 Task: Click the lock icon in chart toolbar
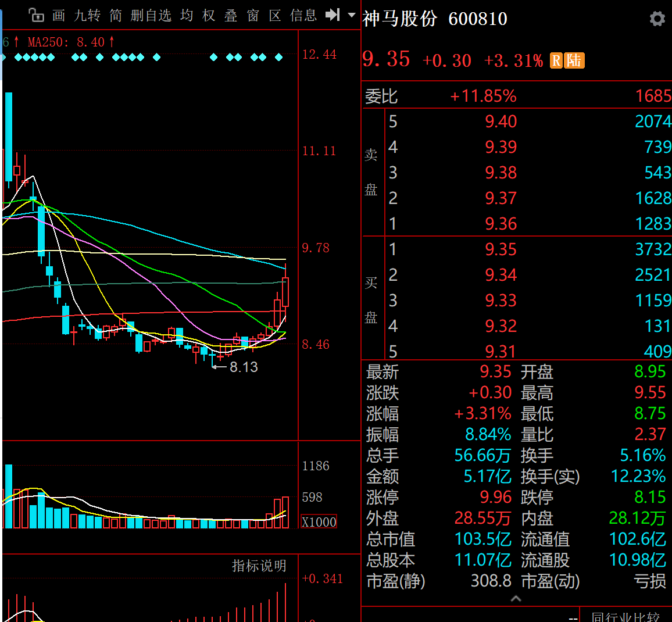(37, 16)
